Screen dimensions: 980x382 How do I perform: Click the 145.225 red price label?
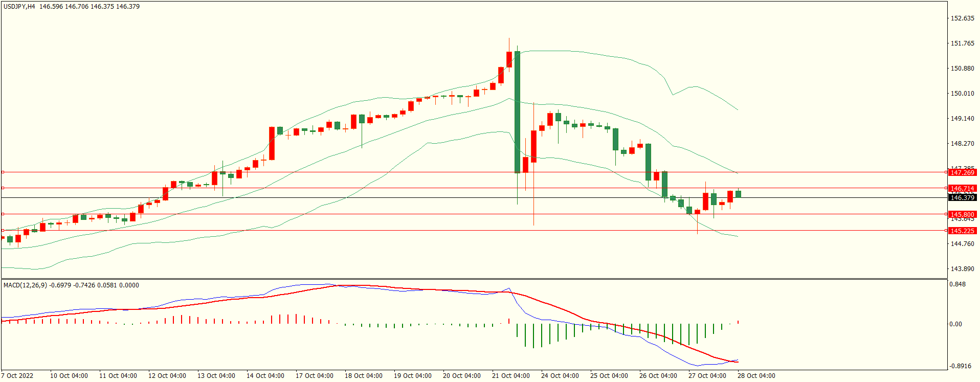coord(962,231)
